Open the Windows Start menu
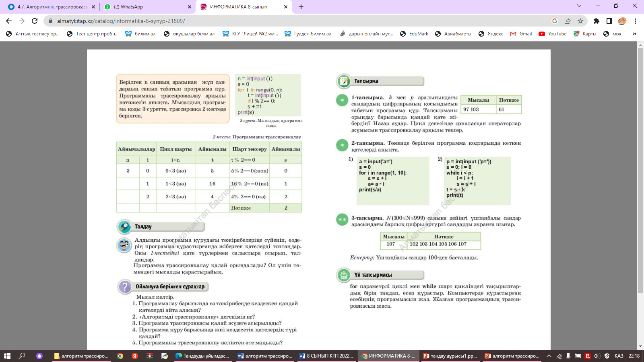644x362 pixels. pyautogui.click(x=7, y=356)
